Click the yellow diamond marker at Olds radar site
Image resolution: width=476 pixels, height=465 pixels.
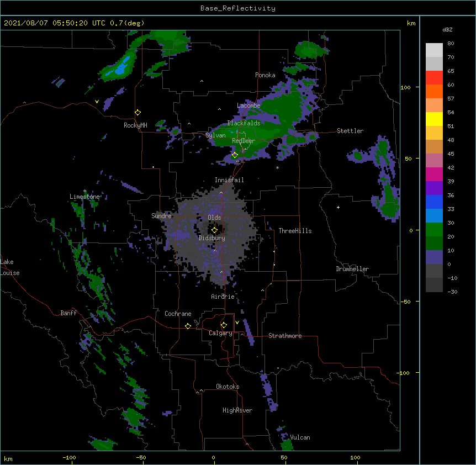(214, 230)
